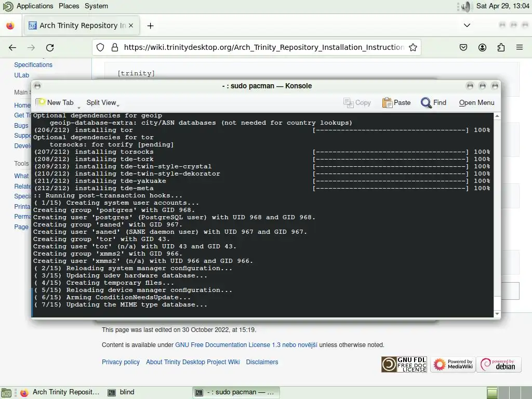This screenshot has width=532, height=399.
Task: Open the tracking protection shield icon
Action: [x=100, y=47]
